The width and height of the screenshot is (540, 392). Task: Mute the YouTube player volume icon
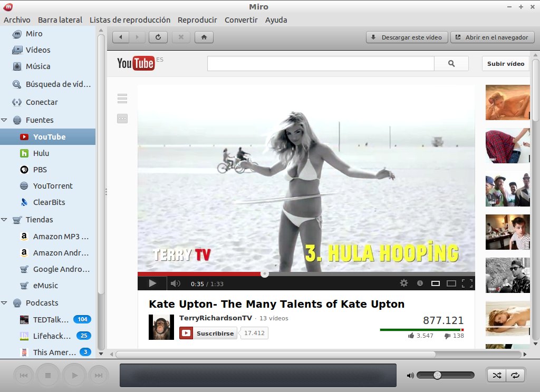point(176,283)
